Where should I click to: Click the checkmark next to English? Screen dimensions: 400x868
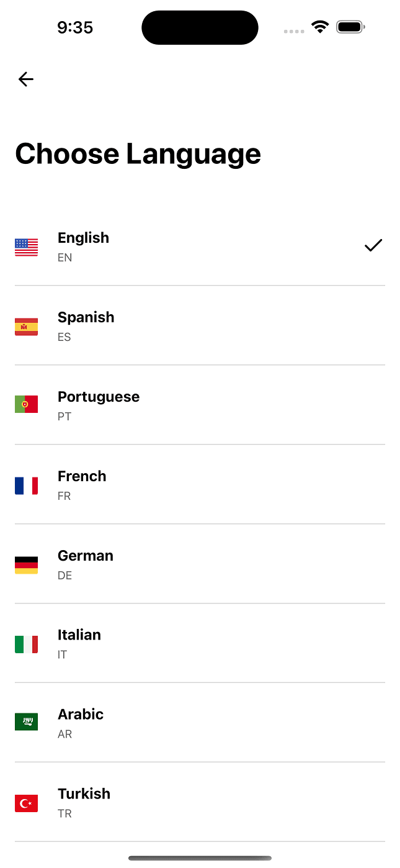coord(373,245)
